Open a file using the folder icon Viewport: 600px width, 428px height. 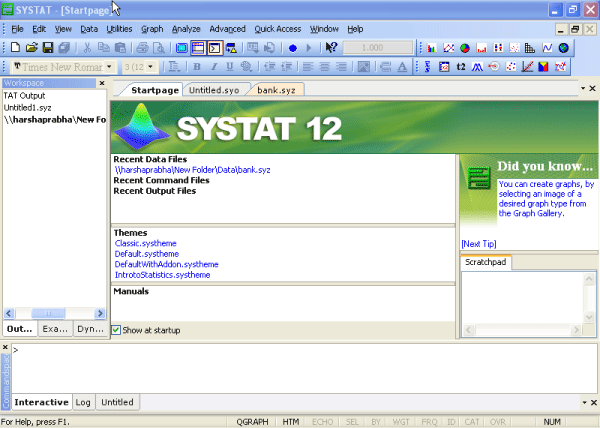[x=31, y=48]
